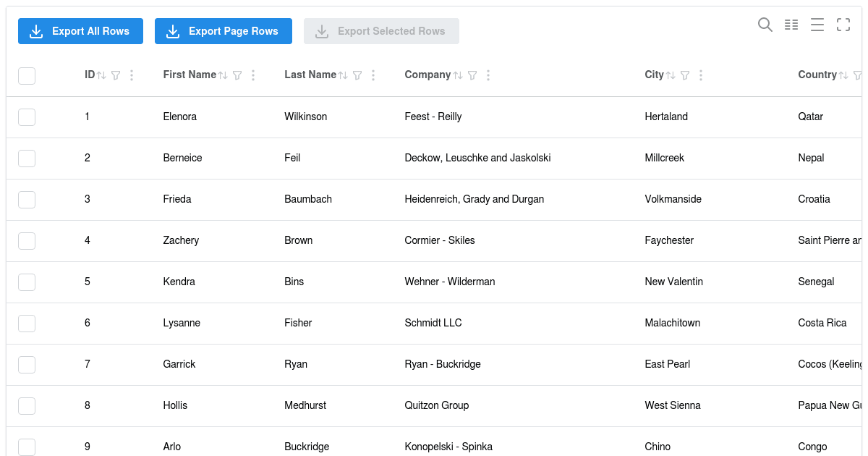The image size is (868, 456).
Task: Open the Country filter funnel
Action: coord(857,75)
